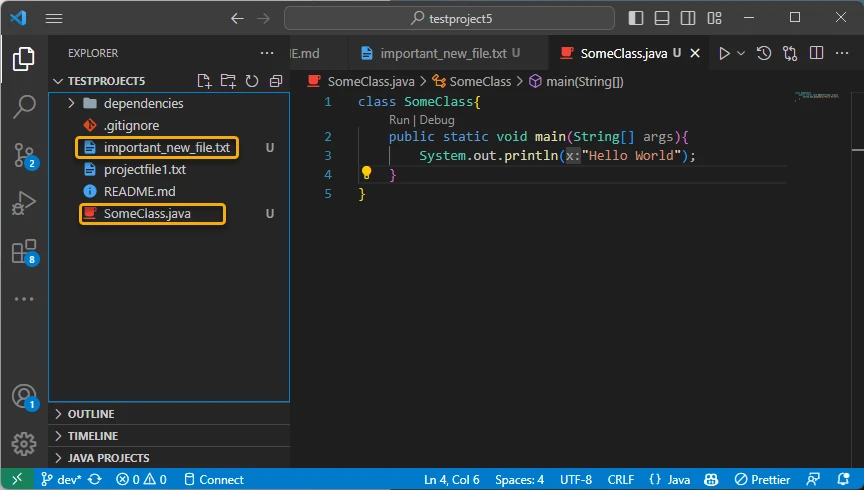The width and height of the screenshot is (864, 490).
Task: Split the editor to the right
Action: [x=817, y=53]
